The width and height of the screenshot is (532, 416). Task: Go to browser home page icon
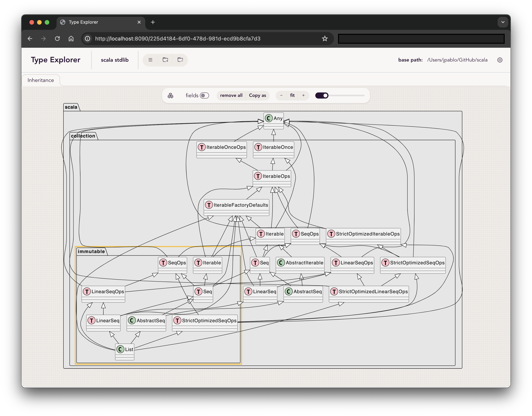point(71,39)
